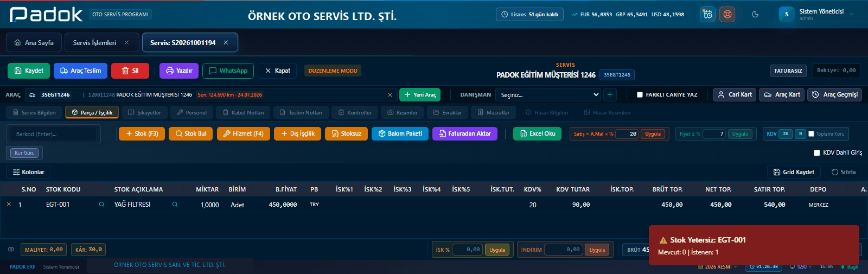
Task: Apply the Fiyat ± % with Uygula
Action: (x=740, y=134)
